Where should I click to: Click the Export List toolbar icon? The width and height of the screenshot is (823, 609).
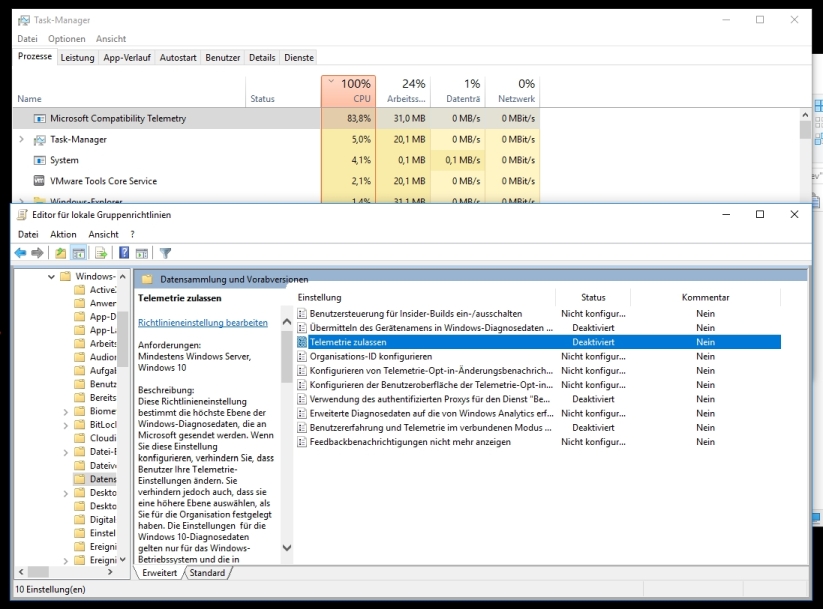click(101, 253)
